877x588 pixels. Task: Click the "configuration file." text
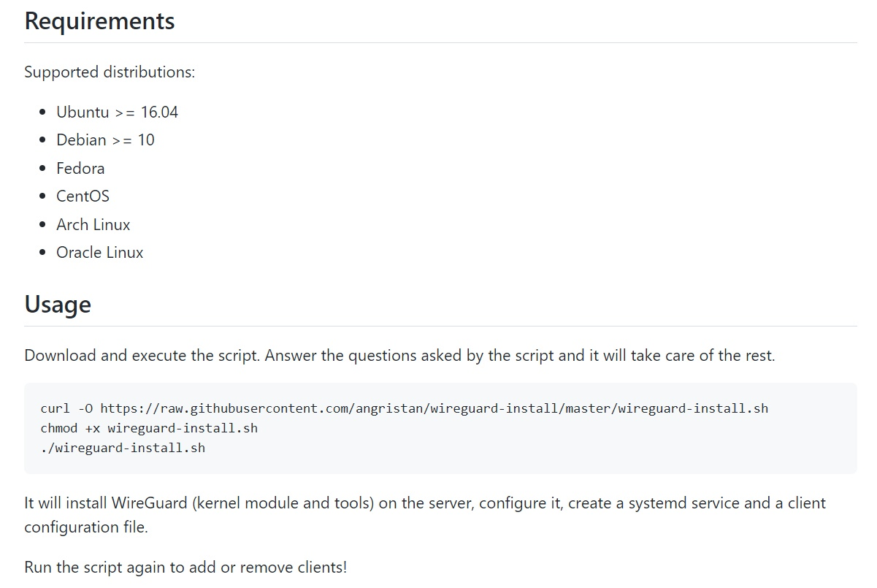click(85, 527)
